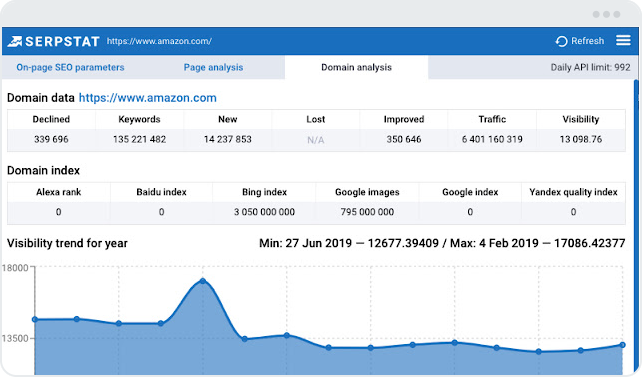Click the New value 14 237 853
The image size is (642, 377).
click(228, 140)
